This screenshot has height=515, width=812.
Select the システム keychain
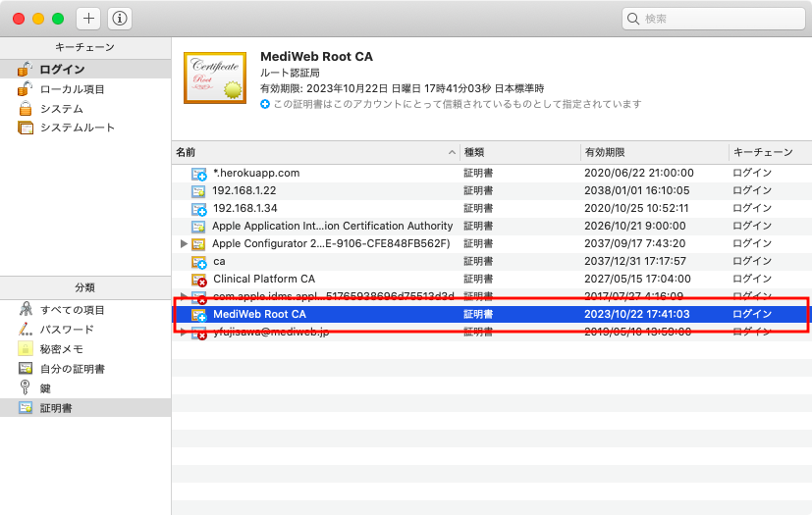click(85, 109)
